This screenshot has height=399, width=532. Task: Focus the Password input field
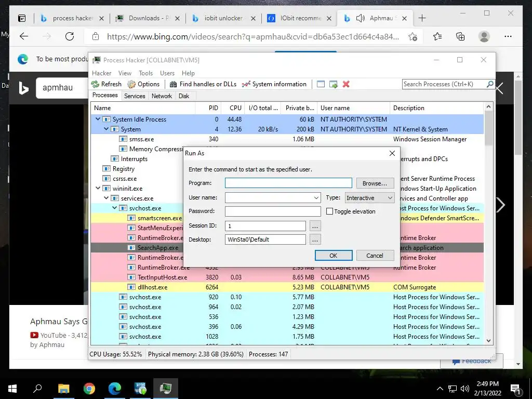click(x=273, y=211)
